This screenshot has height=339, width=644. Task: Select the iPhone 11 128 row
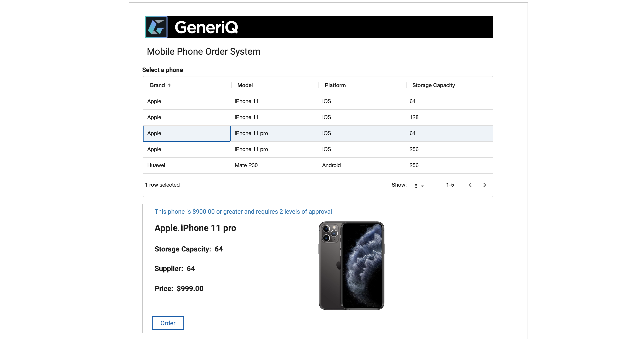pyautogui.click(x=318, y=117)
